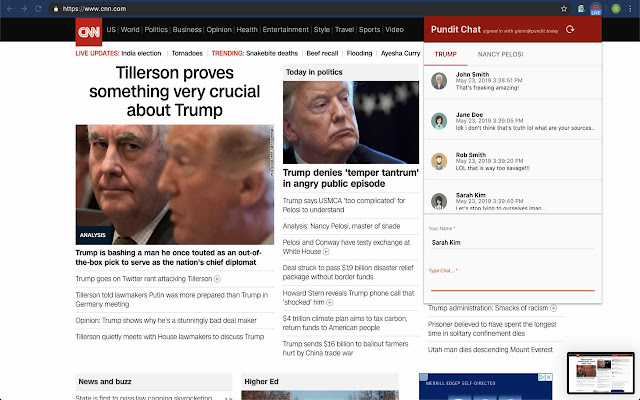Open the Business section

click(x=187, y=29)
